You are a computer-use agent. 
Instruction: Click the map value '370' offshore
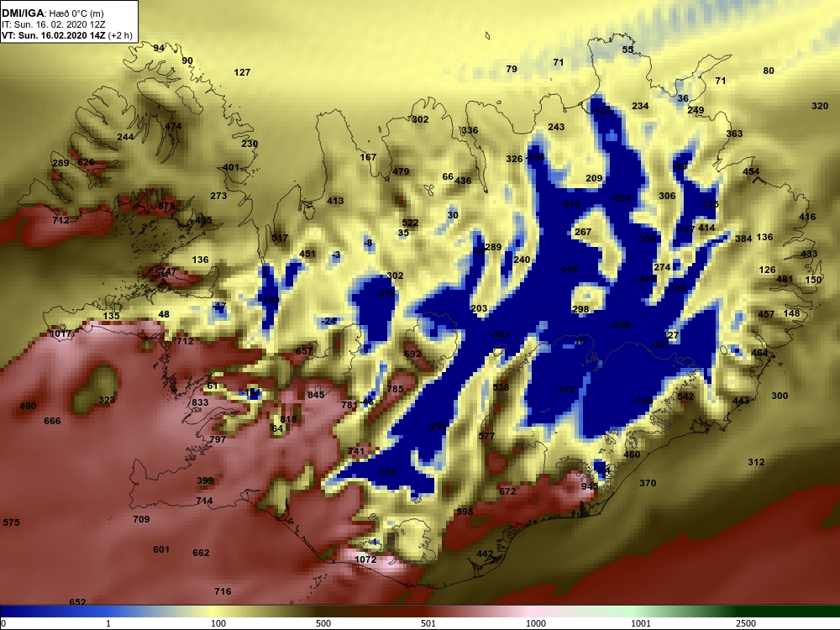[x=648, y=483]
